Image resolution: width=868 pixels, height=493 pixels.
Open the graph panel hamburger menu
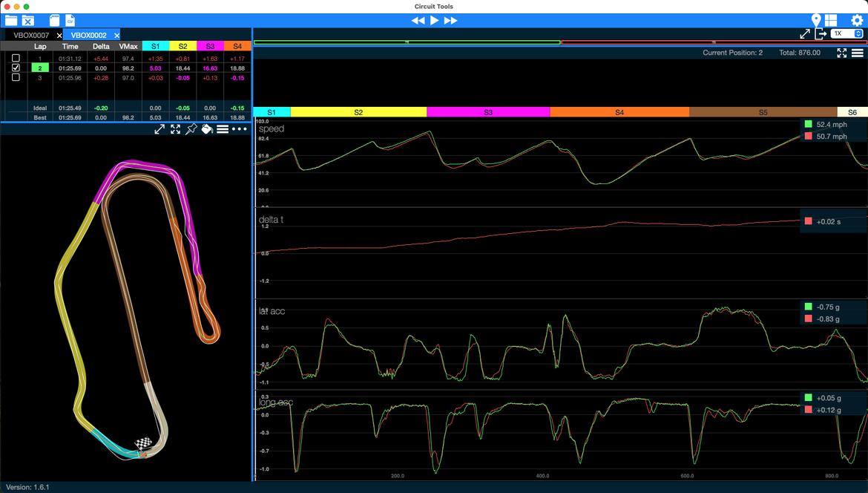tap(857, 53)
